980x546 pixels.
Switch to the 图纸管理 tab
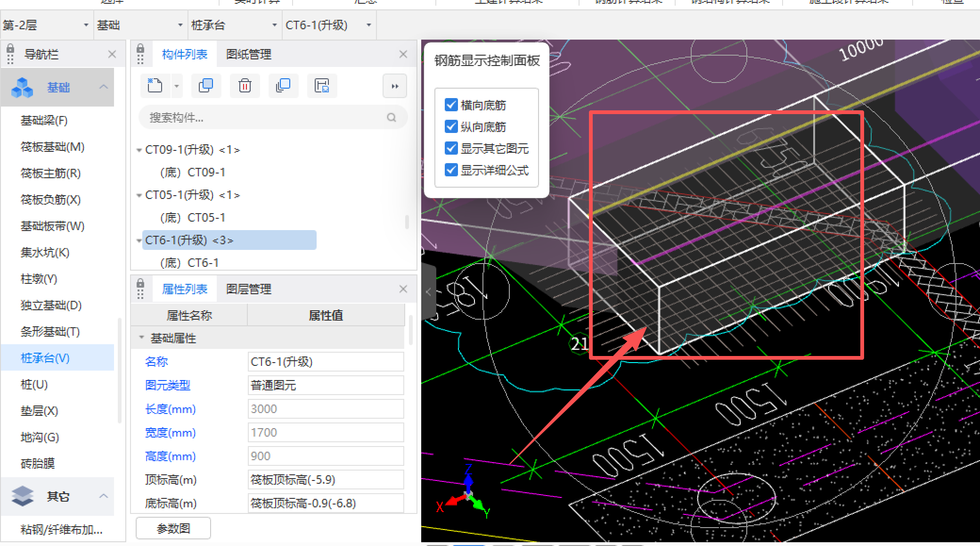(248, 54)
